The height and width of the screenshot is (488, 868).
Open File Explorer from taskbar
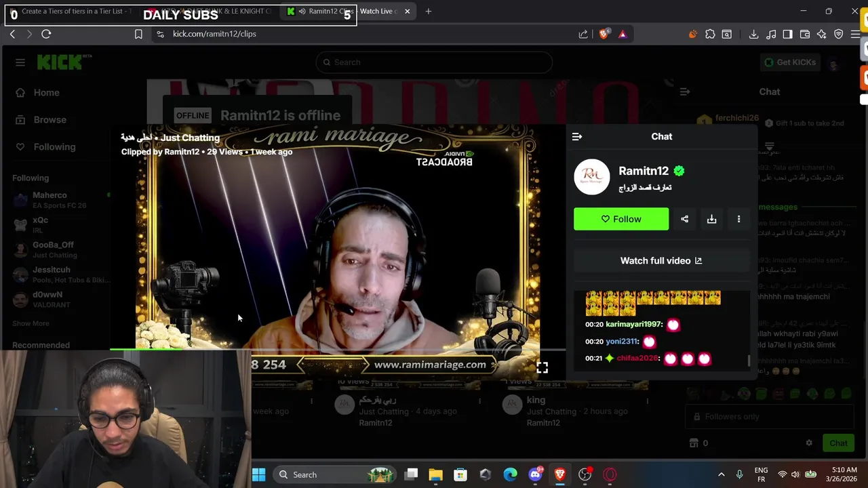(x=435, y=474)
